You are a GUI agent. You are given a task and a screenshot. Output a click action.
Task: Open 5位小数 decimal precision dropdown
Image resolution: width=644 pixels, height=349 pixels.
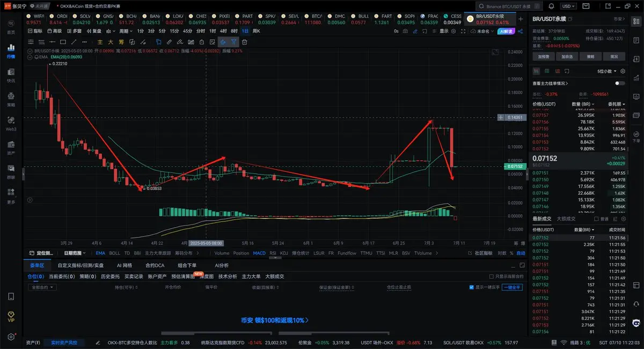click(607, 71)
